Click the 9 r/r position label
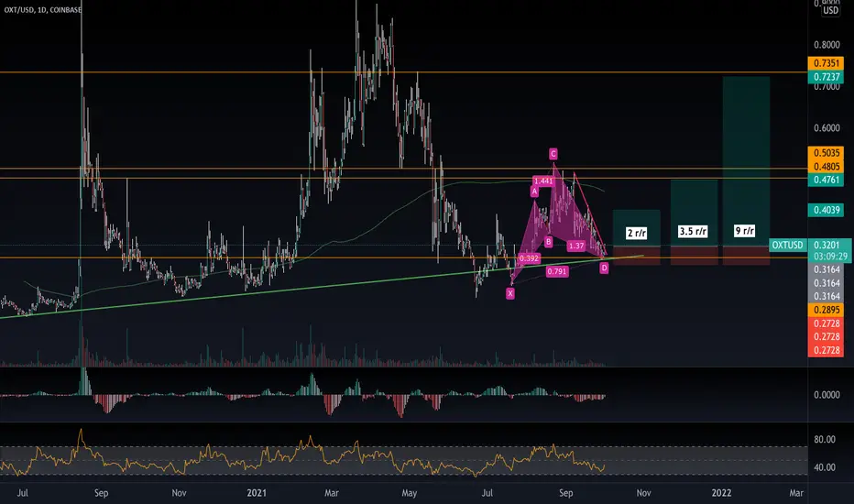 [745, 231]
